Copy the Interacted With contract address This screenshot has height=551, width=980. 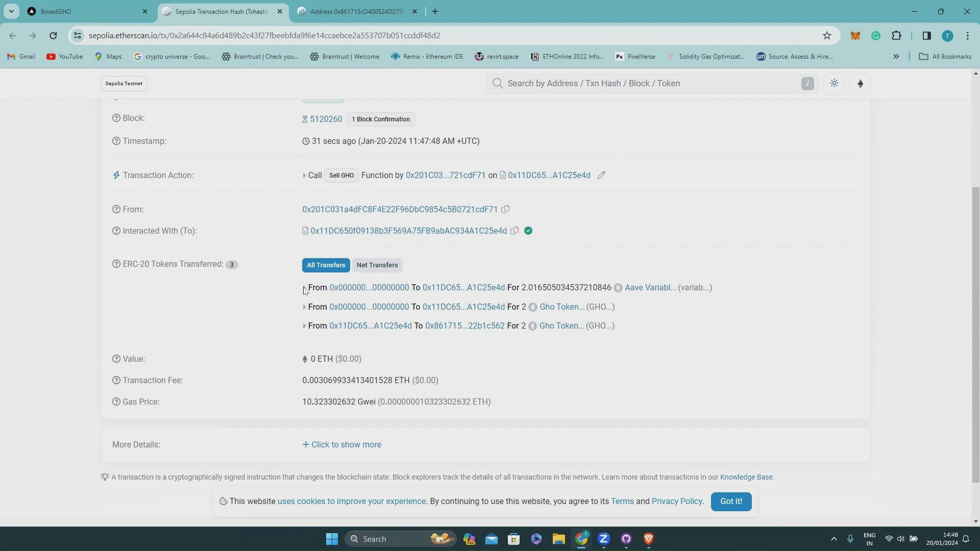click(514, 231)
